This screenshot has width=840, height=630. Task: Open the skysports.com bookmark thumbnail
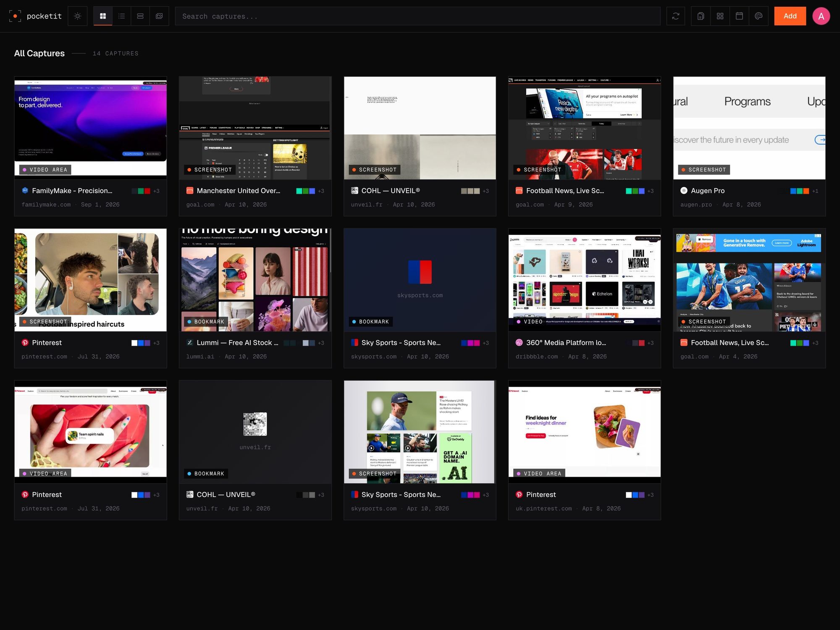click(x=420, y=280)
